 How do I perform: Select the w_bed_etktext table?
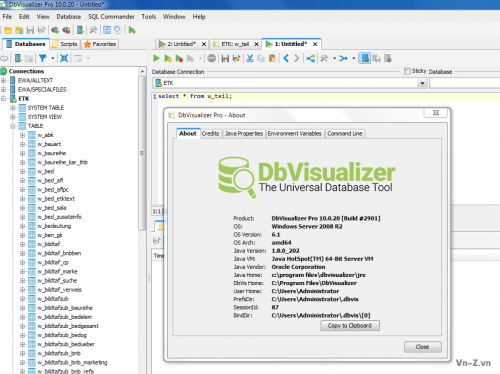pos(56,199)
